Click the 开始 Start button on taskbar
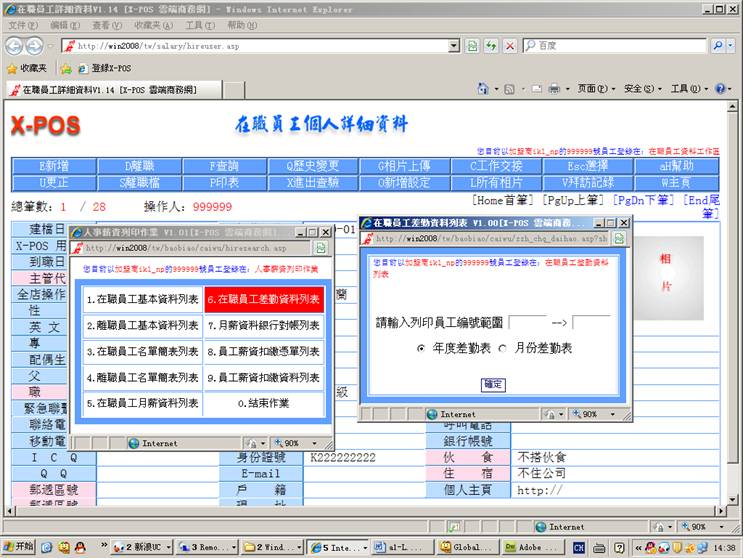The image size is (743, 558). pyautogui.click(x=18, y=547)
